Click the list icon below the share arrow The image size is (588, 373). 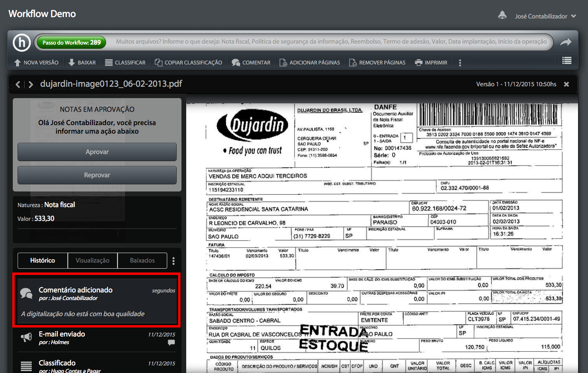(x=567, y=61)
